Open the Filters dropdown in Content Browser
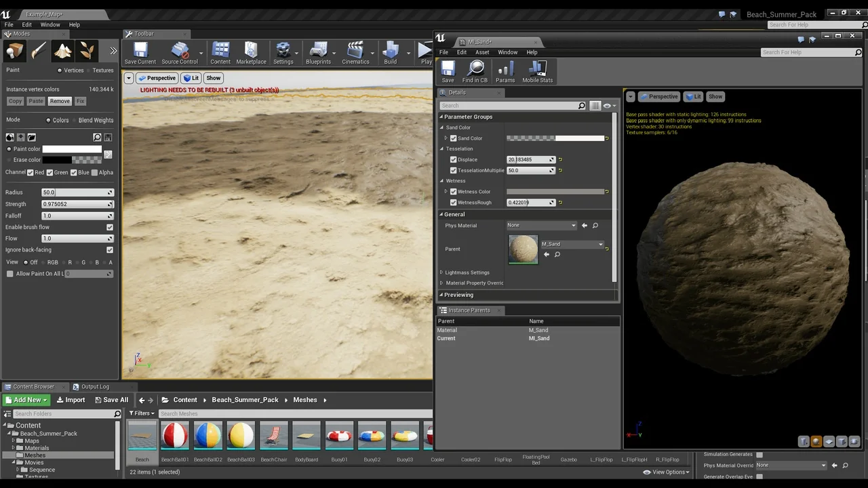868x488 pixels. (x=142, y=413)
